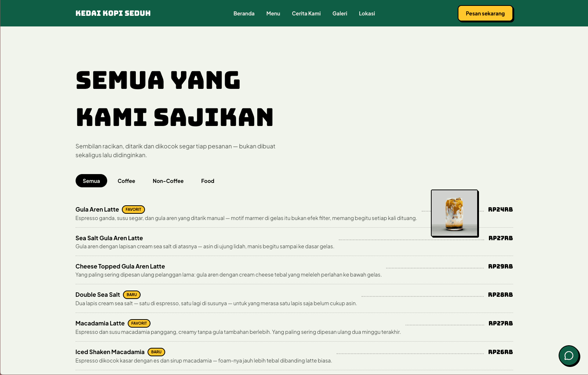Go to Beranda in navigation

(x=244, y=14)
